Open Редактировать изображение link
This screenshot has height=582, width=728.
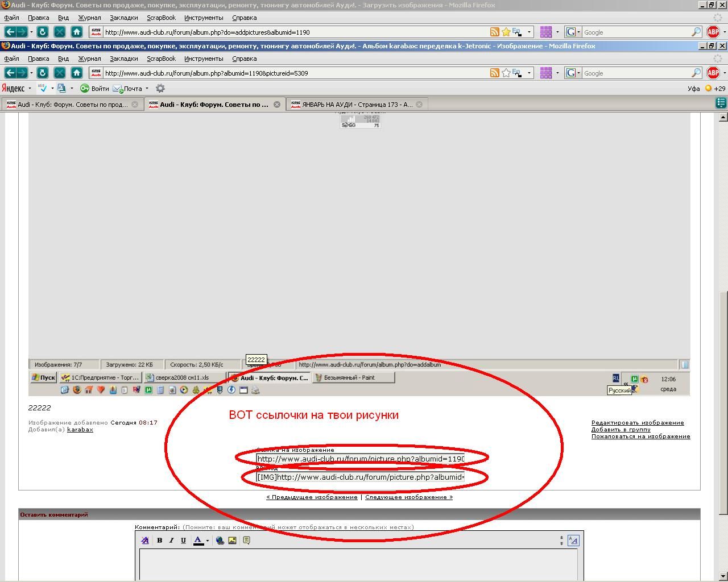point(637,423)
